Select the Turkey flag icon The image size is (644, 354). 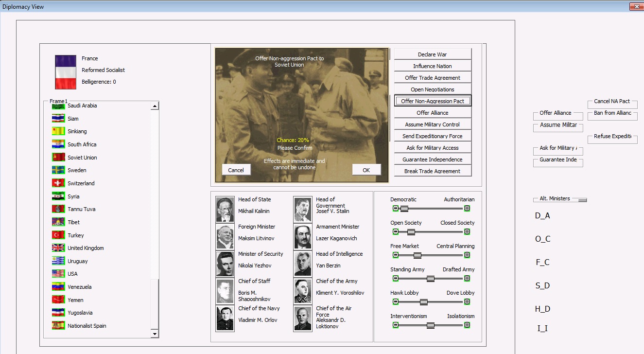[58, 235]
